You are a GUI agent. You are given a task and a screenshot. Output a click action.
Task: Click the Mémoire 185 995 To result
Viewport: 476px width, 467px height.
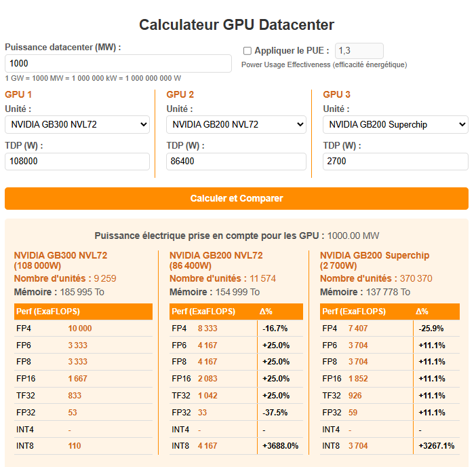coord(59,292)
